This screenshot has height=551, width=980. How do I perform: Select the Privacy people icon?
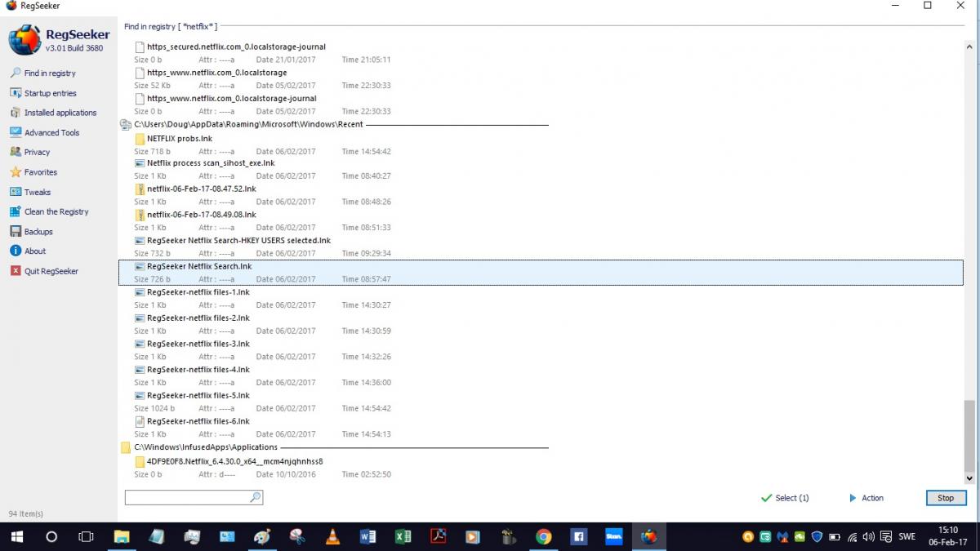click(x=16, y=152)
